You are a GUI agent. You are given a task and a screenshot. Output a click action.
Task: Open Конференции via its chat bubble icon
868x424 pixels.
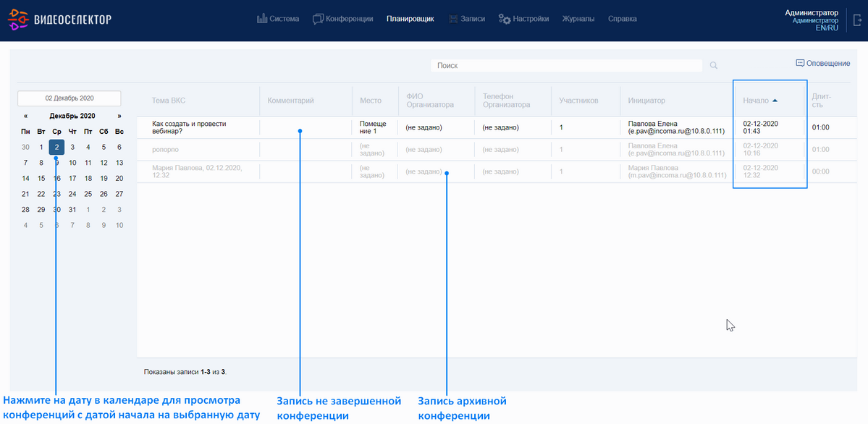[318, 19]
